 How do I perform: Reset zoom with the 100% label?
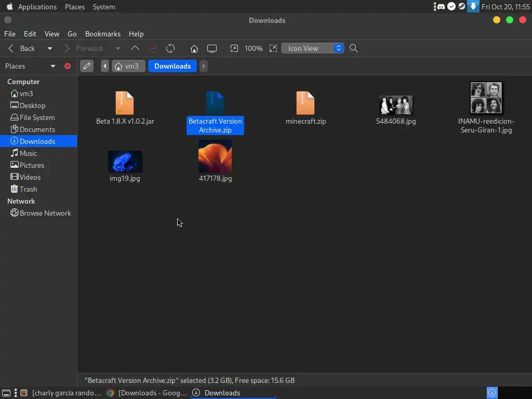pos(254,48)
